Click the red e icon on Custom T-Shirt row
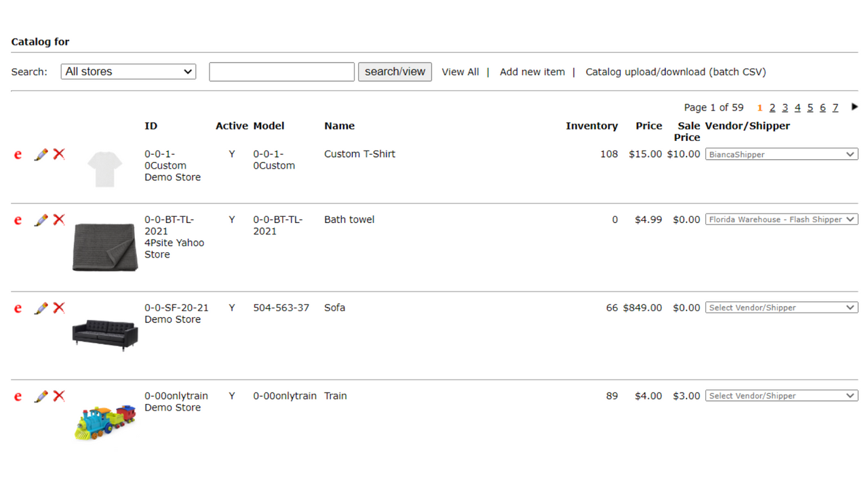868x488 pixels. pos(17,154)
